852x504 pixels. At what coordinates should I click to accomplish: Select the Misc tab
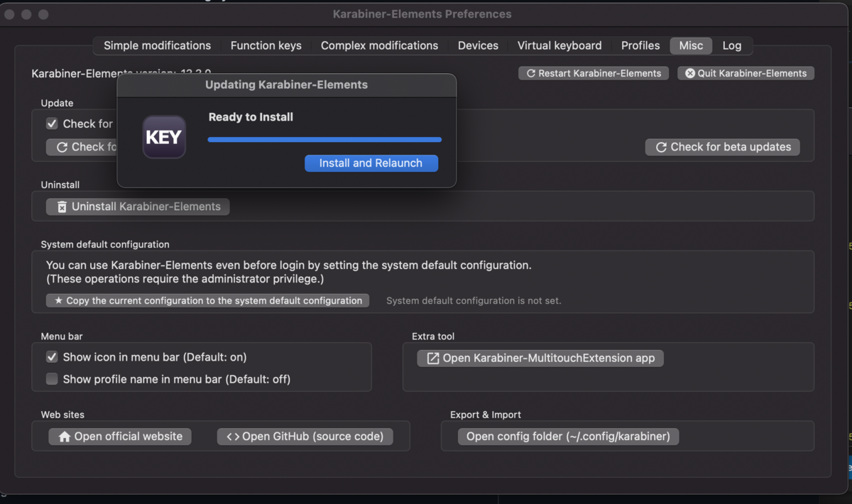[691, 45]
